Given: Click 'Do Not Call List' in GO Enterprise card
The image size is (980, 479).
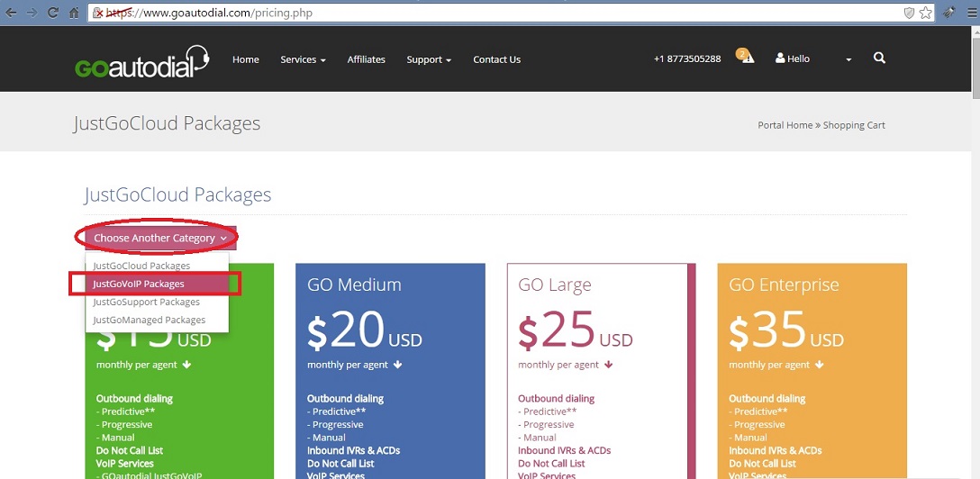Looking at the screenshot, I should 763,464.
